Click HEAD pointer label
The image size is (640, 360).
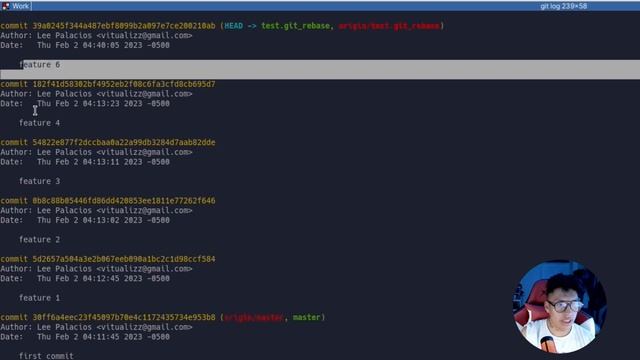tap(233, 26)
